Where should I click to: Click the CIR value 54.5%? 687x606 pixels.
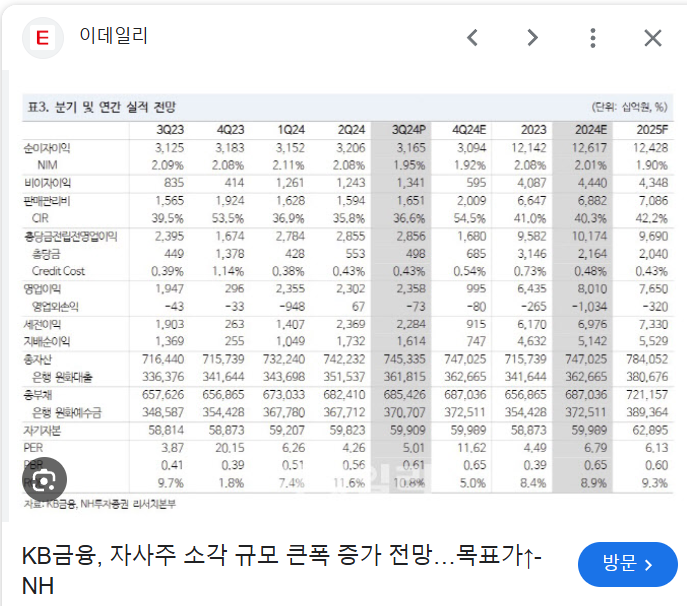tap(470, 218)
